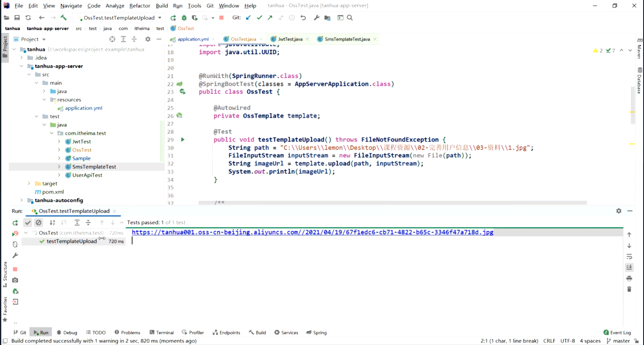The height and width of the screenshot is (345, 644).
Task: Open Project panel gear options
Action: [x=148, y=39]
